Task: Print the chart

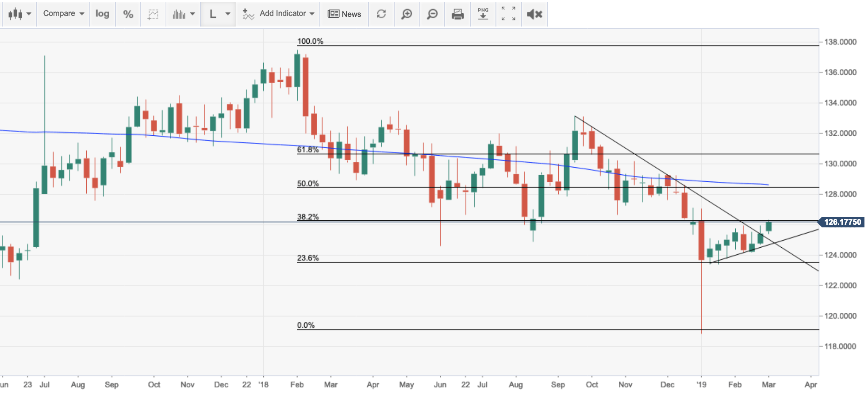Action: coord(457,14)
